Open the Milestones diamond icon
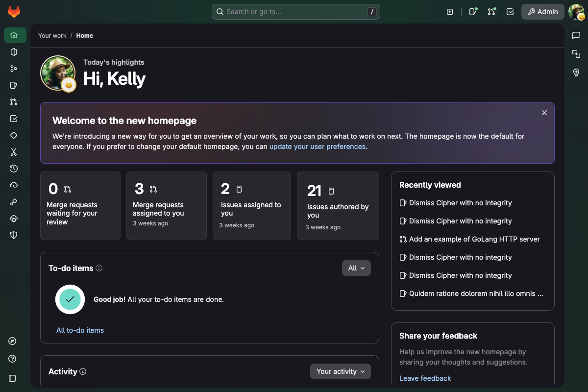Screen dimensions: 588x392 (x=14, y=135)
